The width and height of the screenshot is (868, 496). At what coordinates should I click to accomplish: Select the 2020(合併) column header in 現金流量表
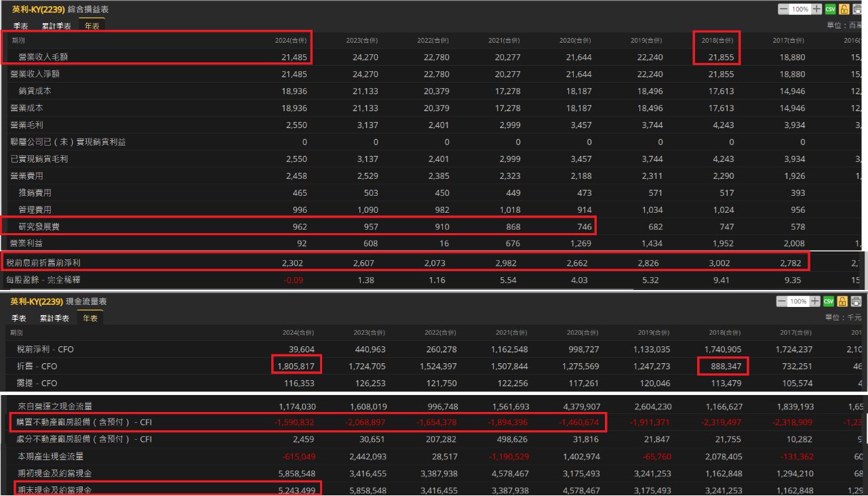click(583, 333)
